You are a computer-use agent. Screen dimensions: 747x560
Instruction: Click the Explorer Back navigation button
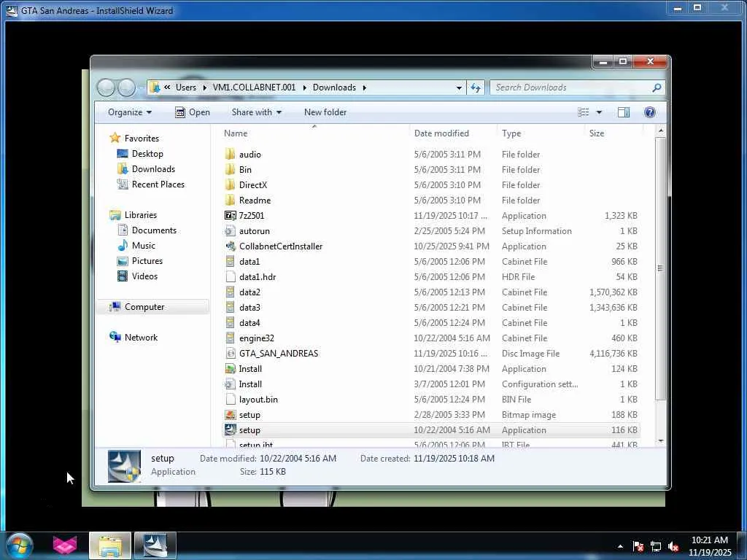coord(106,87)
